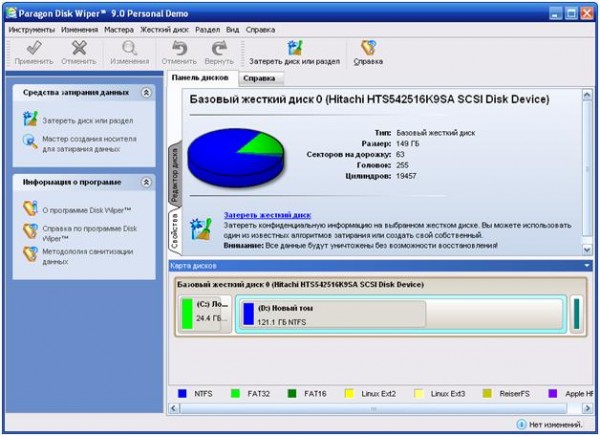Screen dimensions: 600x436
Task: Click the broom icon beside Затереть жесткий диск
Action: [x=201, y=229]
